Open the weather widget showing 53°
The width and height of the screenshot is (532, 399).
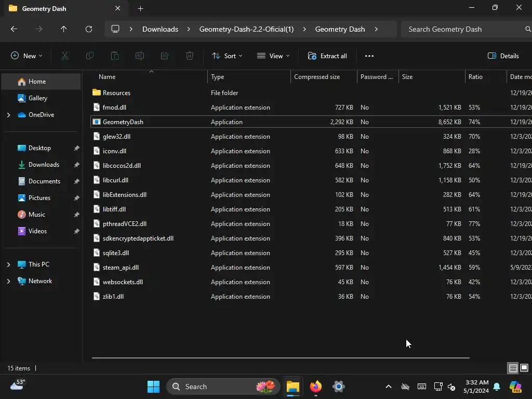point(18,385)
